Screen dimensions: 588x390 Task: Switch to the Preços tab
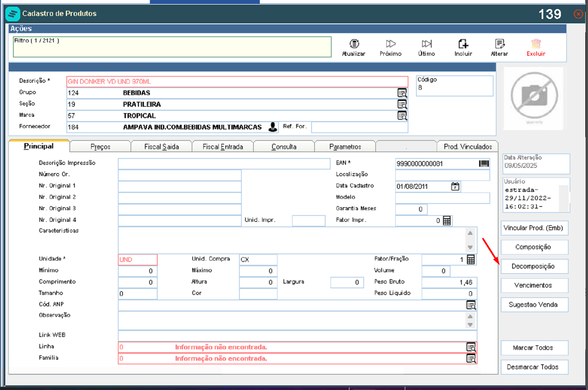pos(100,146)
